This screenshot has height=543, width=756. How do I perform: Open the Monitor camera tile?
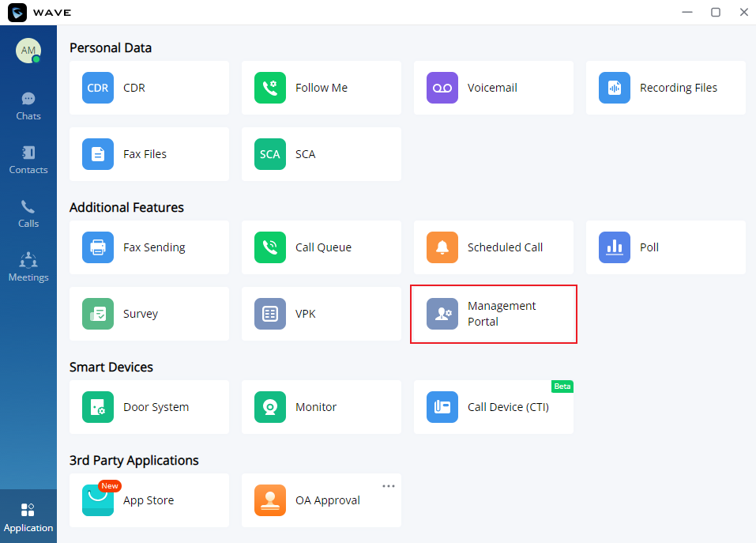[321, 407]
